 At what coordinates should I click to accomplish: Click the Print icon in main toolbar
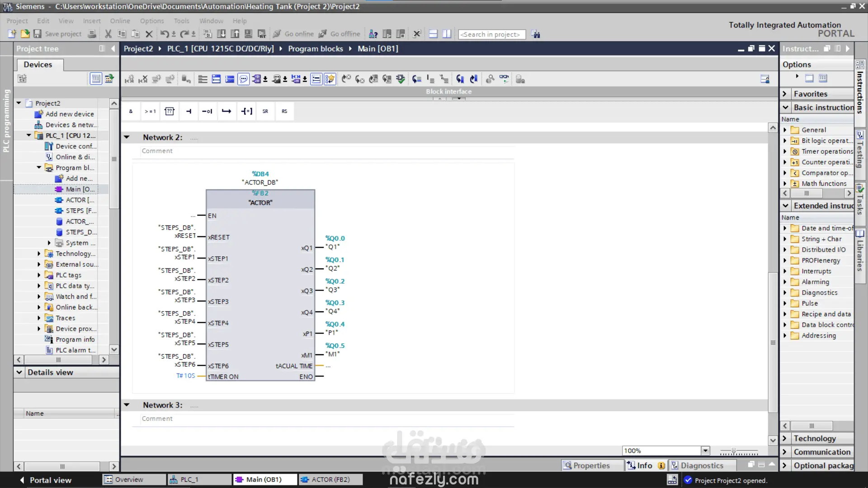[92, 34]
